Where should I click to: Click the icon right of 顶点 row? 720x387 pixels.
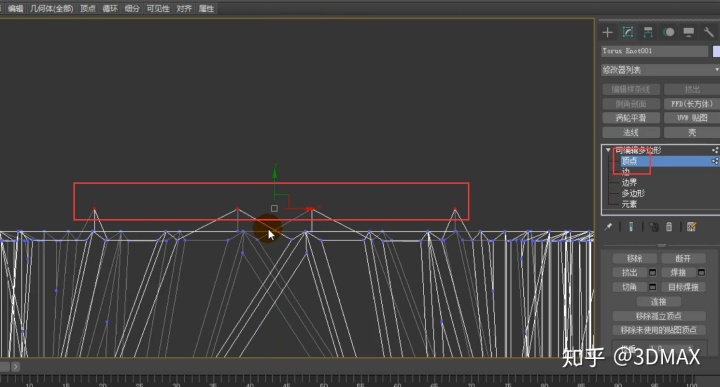[x=715, y=161]
